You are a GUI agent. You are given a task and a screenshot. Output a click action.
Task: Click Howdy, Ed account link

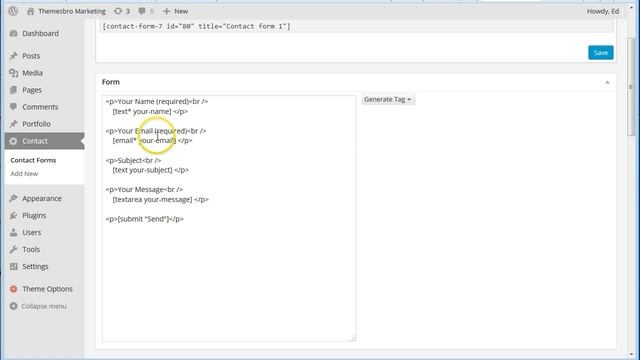point(603,11)
